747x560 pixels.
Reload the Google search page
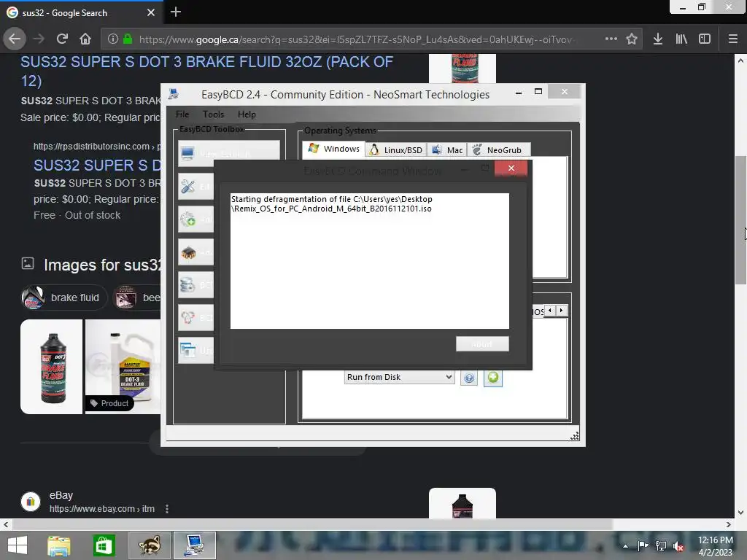point(62,39)
